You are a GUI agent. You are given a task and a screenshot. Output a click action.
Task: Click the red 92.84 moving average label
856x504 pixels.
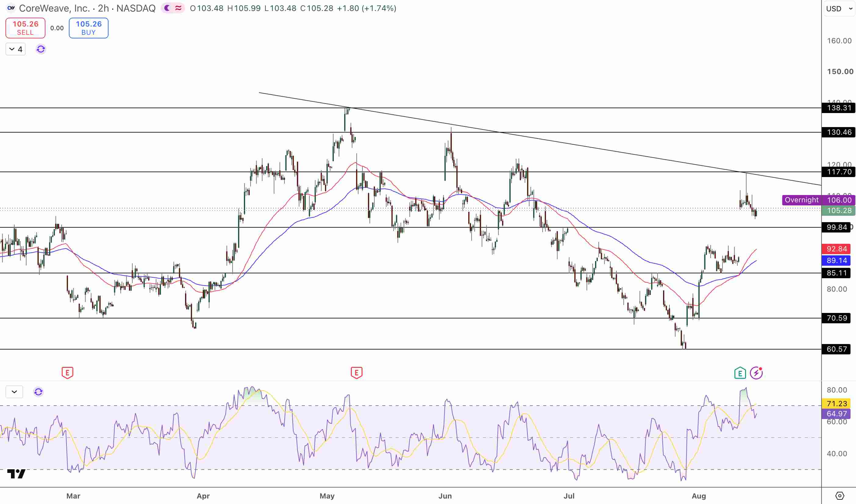(x=836, y=249)
